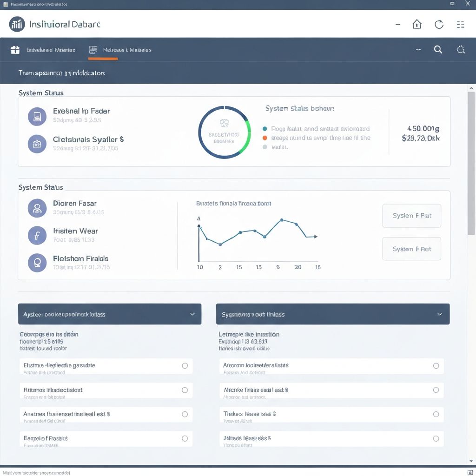Click the lower Syaten F Rot button
The image size is (476, 476).
pos(411,249)
